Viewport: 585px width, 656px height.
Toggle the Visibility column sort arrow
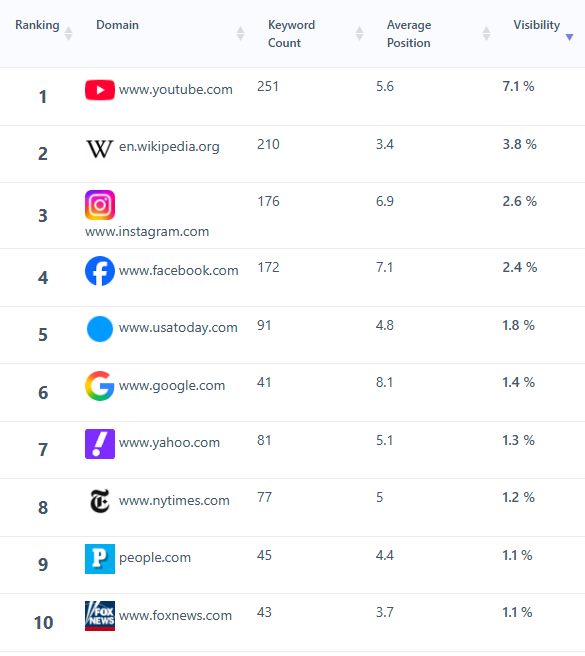click(569, 37)
